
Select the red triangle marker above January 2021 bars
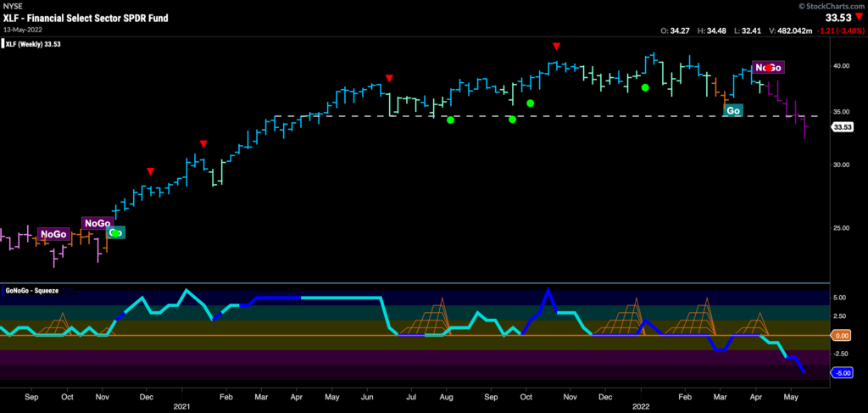(x=203, y=144)
